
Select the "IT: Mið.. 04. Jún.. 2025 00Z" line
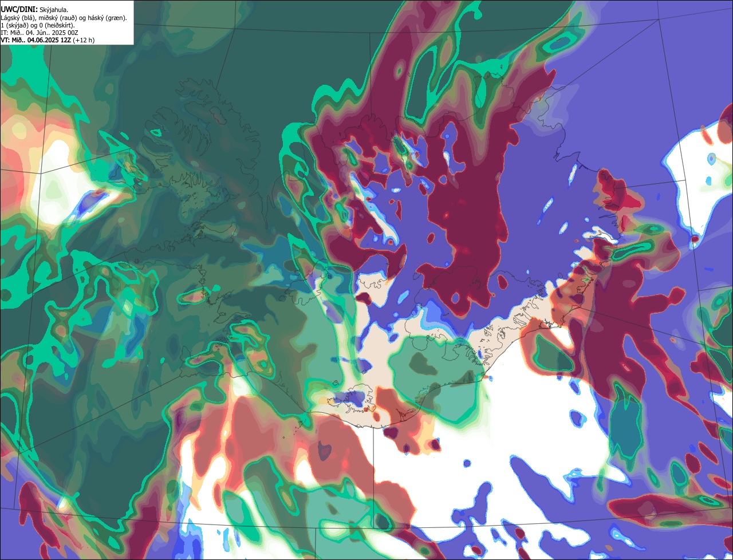point(39,33)
